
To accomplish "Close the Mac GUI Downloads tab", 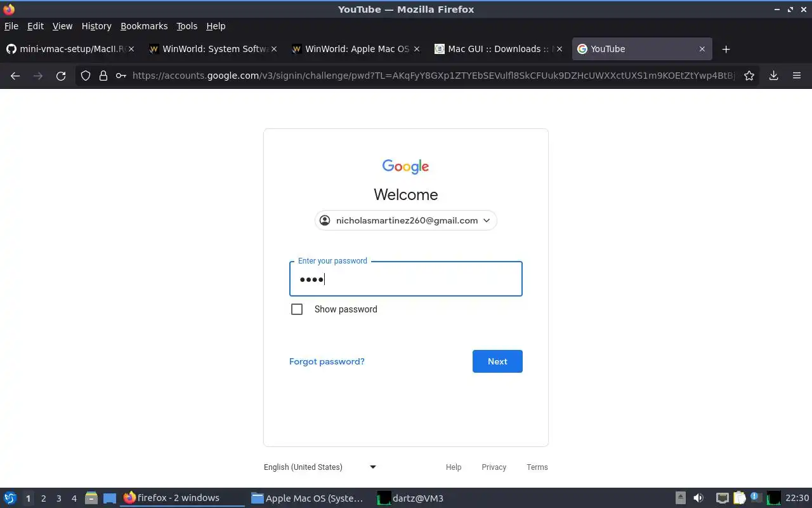I will click(x=560, y=49).
